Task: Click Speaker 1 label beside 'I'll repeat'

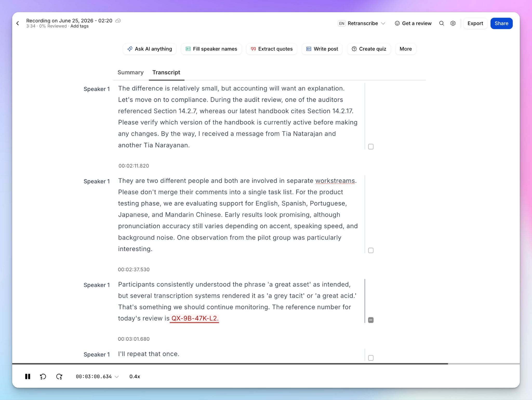Action: [97, 355]
